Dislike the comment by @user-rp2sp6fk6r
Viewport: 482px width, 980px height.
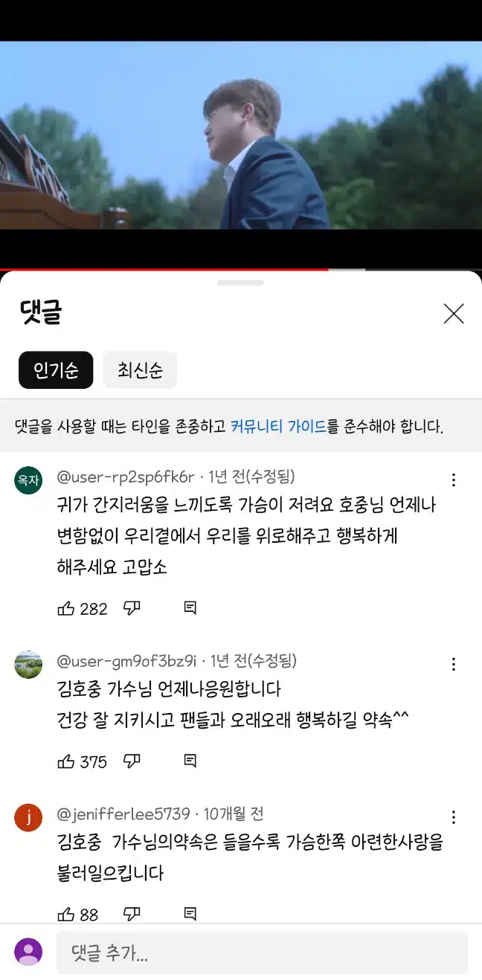click(x=132, y=608)
